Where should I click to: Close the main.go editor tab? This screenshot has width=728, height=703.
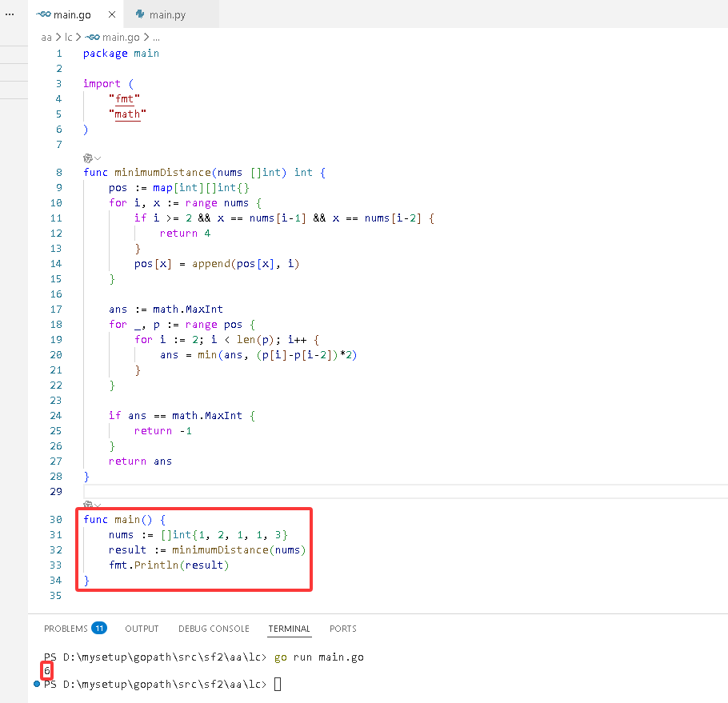[x=112, y=14]
